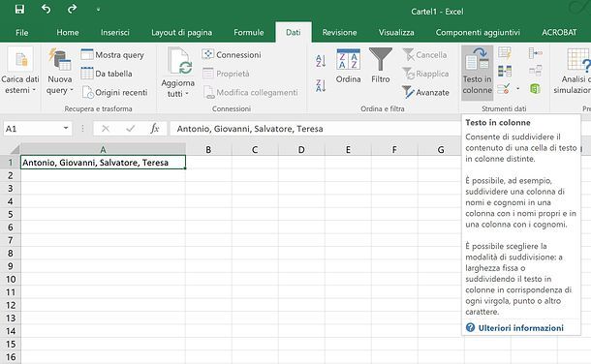Open Origini recenti
This screenshot has width=591, height=364.
114,92
